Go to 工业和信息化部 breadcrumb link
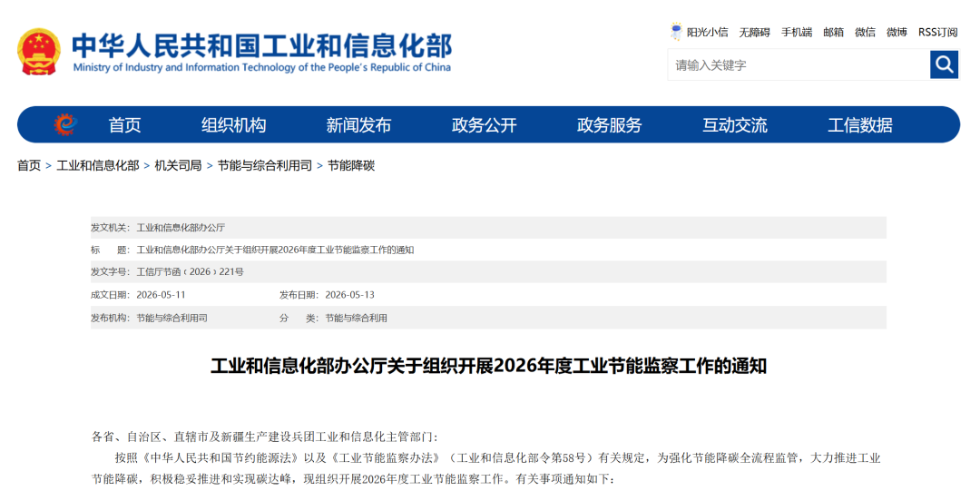The width and height of the screenshot is (980, 491). (97, 165)
